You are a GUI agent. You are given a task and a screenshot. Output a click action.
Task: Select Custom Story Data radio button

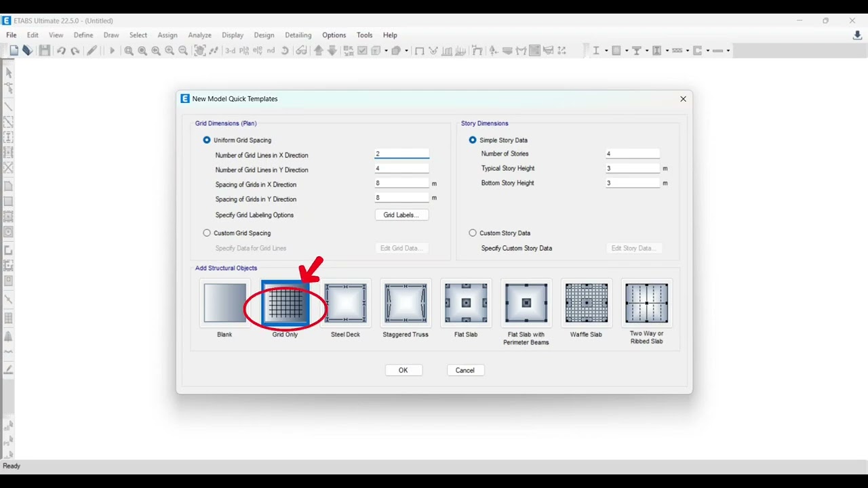[x=473, y=233]
